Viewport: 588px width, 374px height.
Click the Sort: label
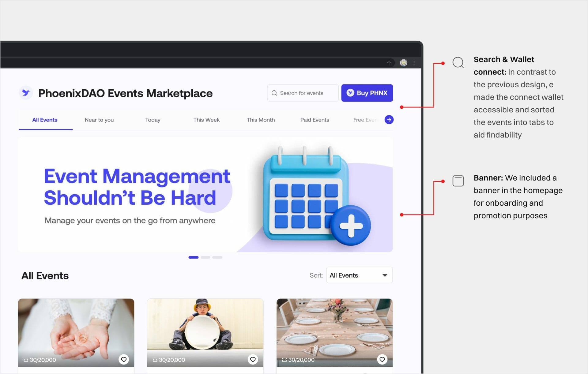[x=316, y=275]
